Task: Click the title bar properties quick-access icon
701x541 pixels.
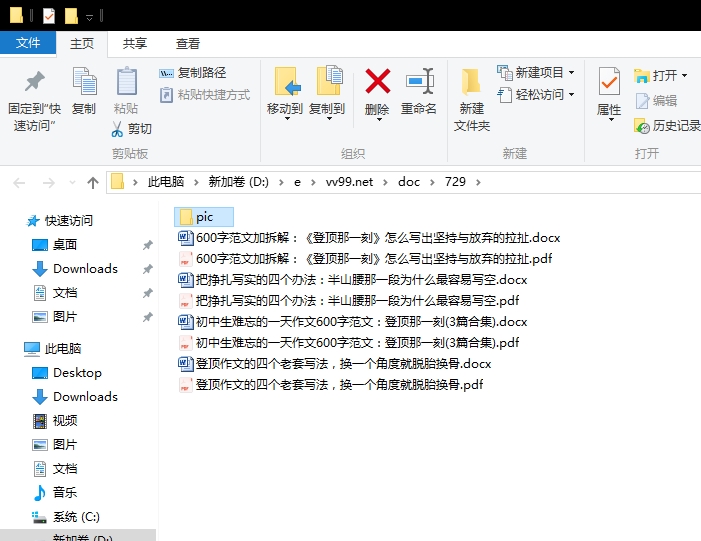Action: coord(49,16)
